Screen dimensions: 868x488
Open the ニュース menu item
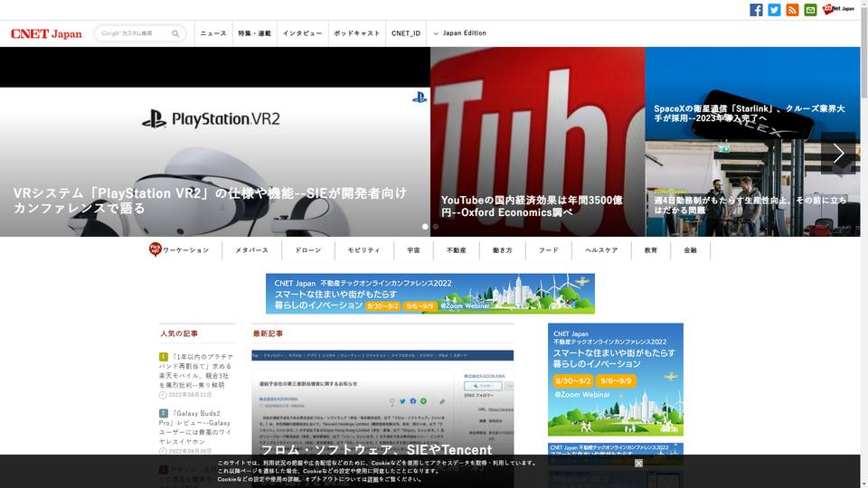[x=213, y=33]
